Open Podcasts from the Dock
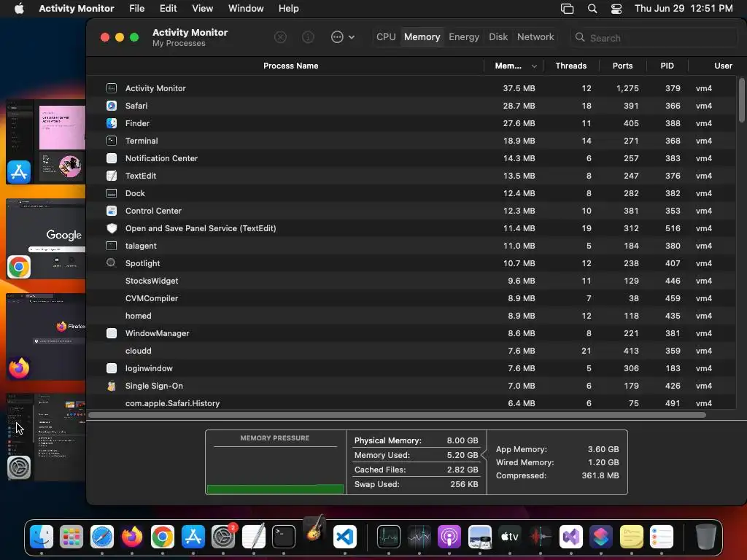This screenshot has width=747, height=560. [x=449, y=537]
